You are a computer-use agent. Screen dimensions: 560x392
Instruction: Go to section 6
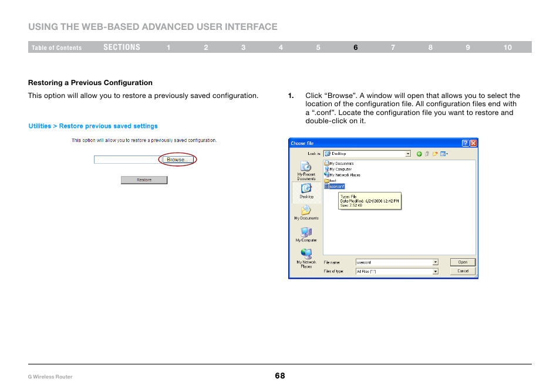click(355, 48)
